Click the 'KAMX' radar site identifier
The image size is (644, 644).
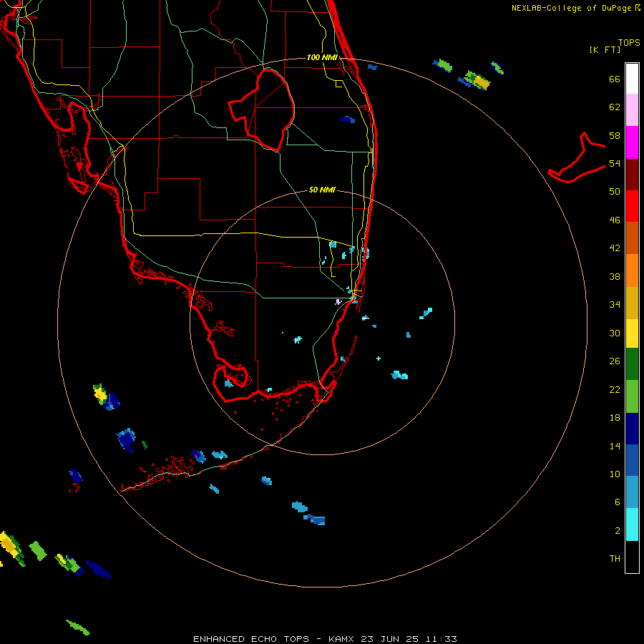pos(342,639)
